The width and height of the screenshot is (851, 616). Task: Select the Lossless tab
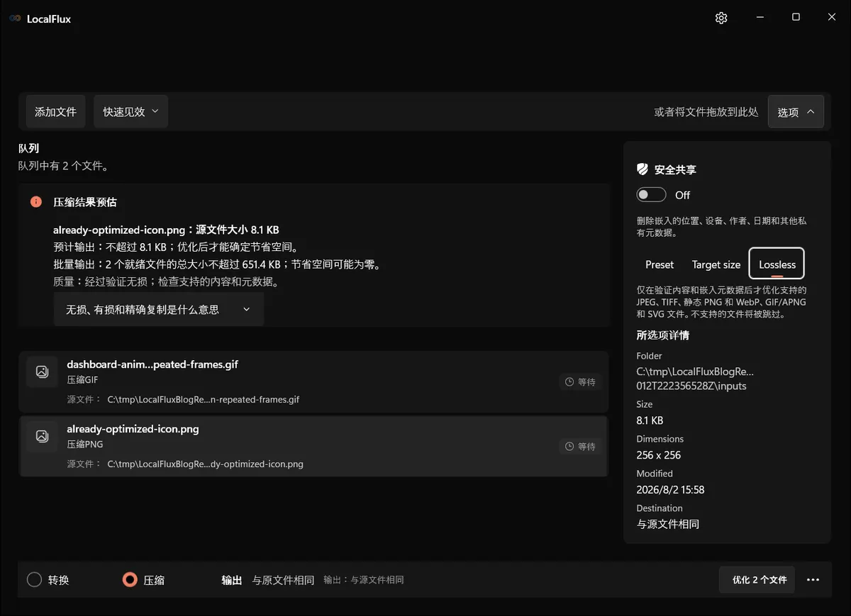[x=777, y=264]
